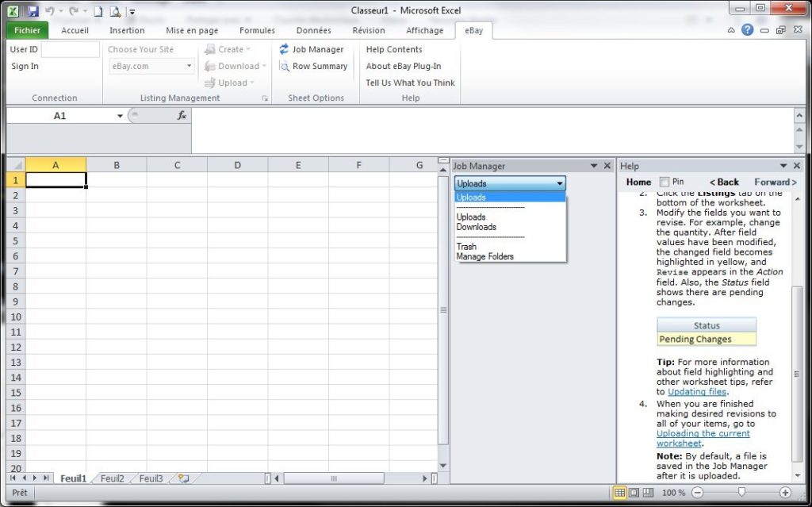Click Back in the Help pane
The width and height of the screenshot is (812, 507).
pyautogui.click(x=724, y=182)
